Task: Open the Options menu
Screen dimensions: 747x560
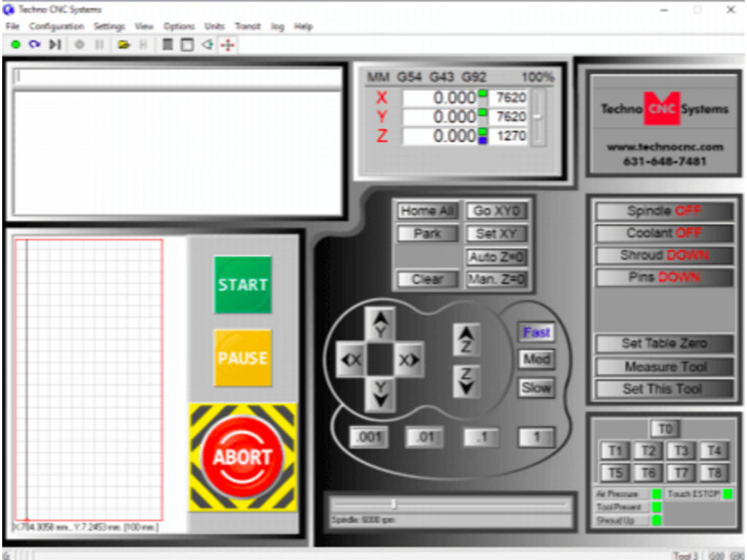Action: [x=179, y=26]
